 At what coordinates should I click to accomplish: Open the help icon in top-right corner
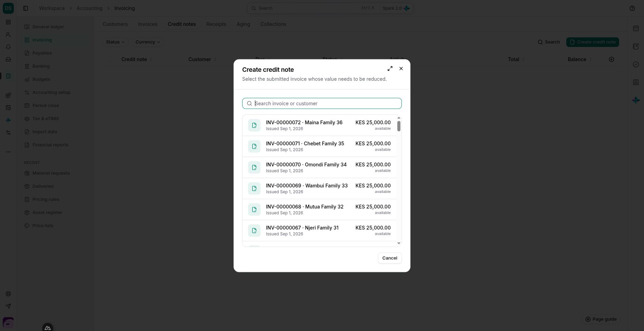click(632, 8)
